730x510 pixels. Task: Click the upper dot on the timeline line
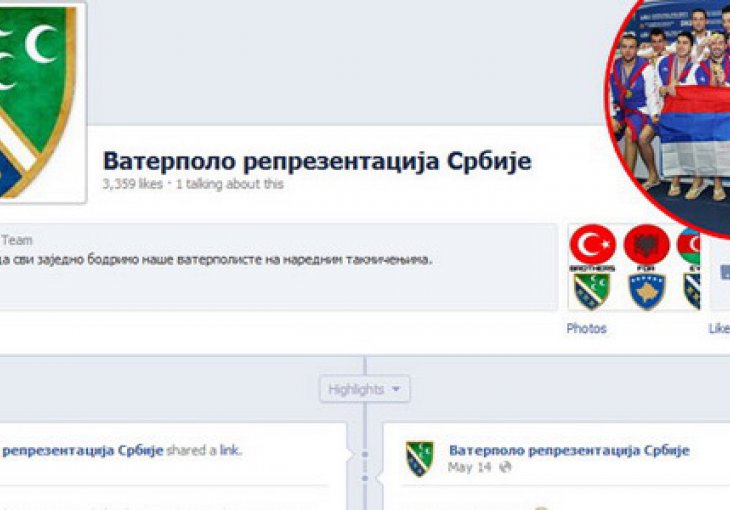[x=365, y=454]
